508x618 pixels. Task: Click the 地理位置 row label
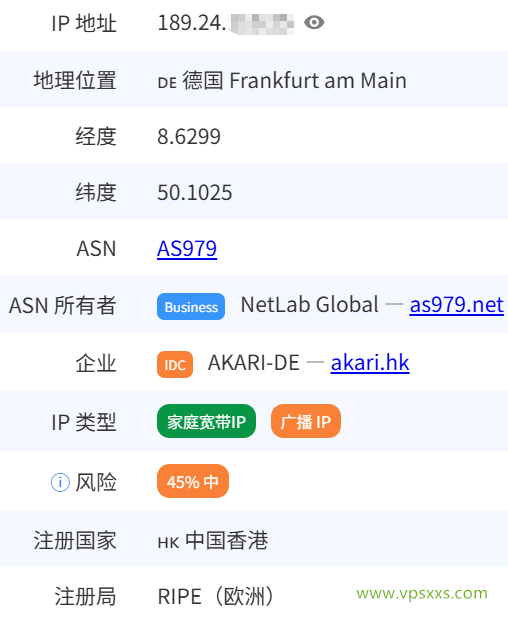click(x=75, y=80)
